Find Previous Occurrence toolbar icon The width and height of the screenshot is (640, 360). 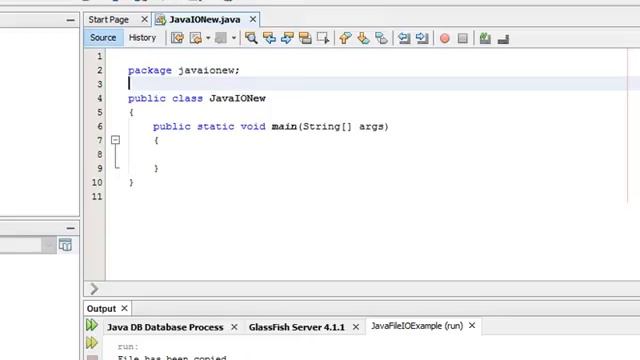269,38
